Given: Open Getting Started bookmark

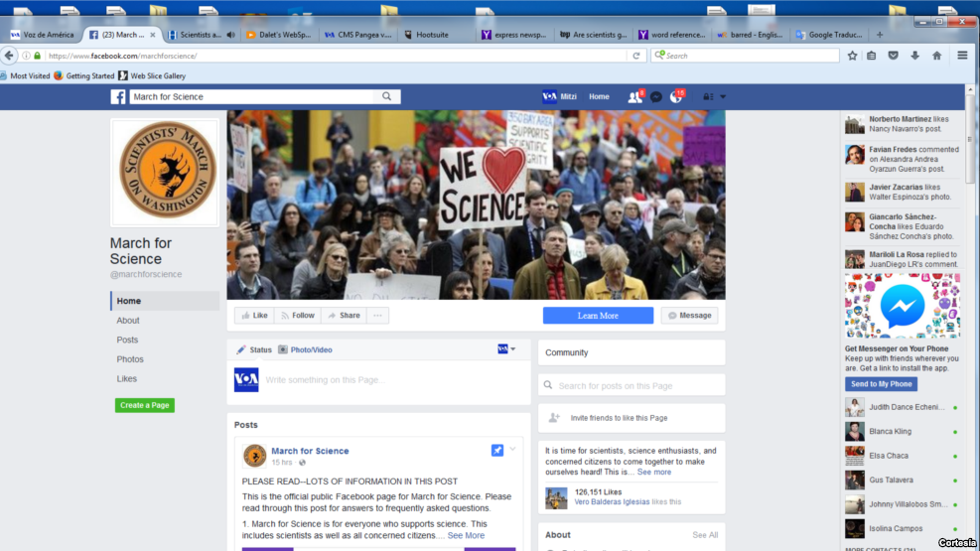Looking at the screenshot, I should pyautogui.click(x=84, y=76).
